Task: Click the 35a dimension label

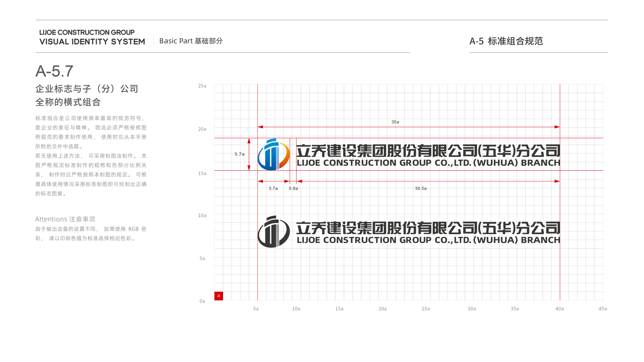Action: [x=395, y=122]
